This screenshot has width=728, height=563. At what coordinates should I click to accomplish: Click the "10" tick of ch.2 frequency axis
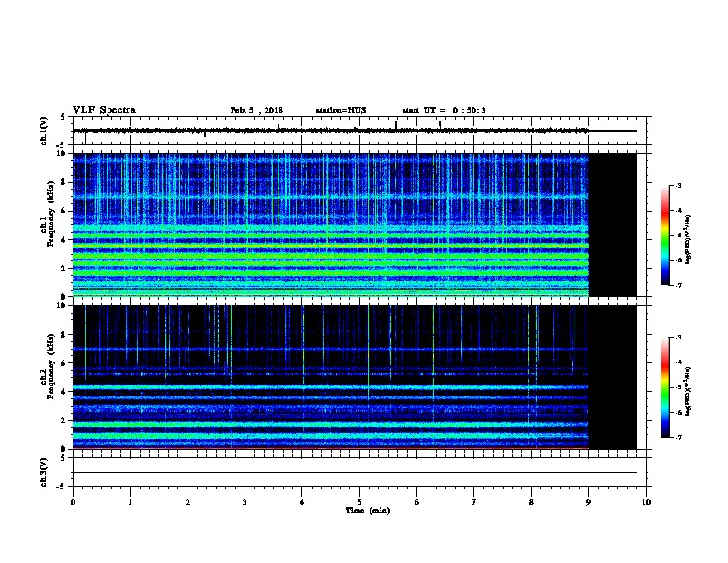[63, 305]
